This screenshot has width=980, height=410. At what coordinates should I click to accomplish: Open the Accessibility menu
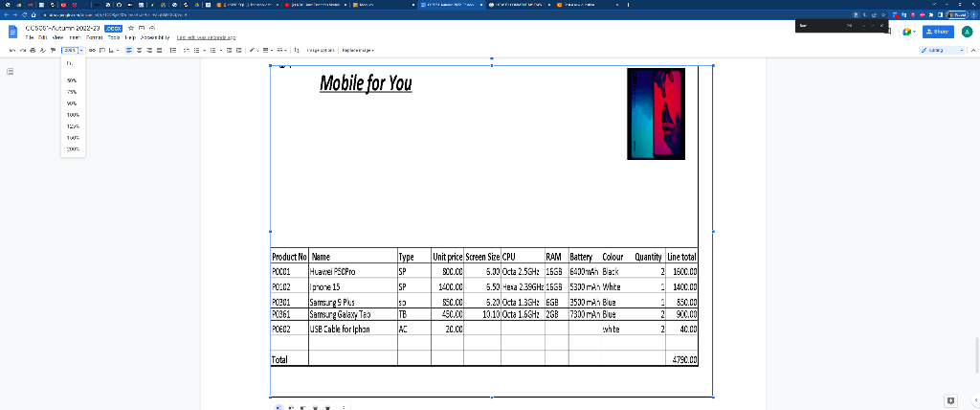pyautogui.click(x=155, y=37)
